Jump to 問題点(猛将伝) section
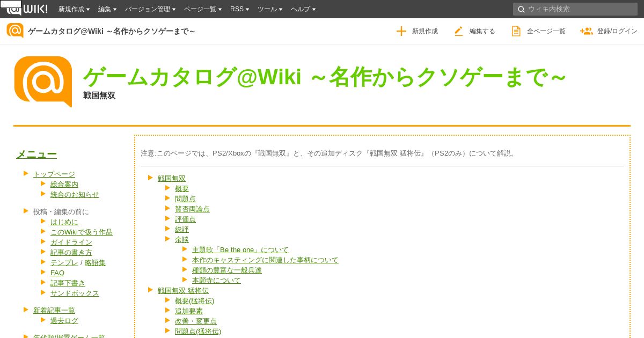The width and height of the screenshot is (644, 338). click(x=198, y=331)
